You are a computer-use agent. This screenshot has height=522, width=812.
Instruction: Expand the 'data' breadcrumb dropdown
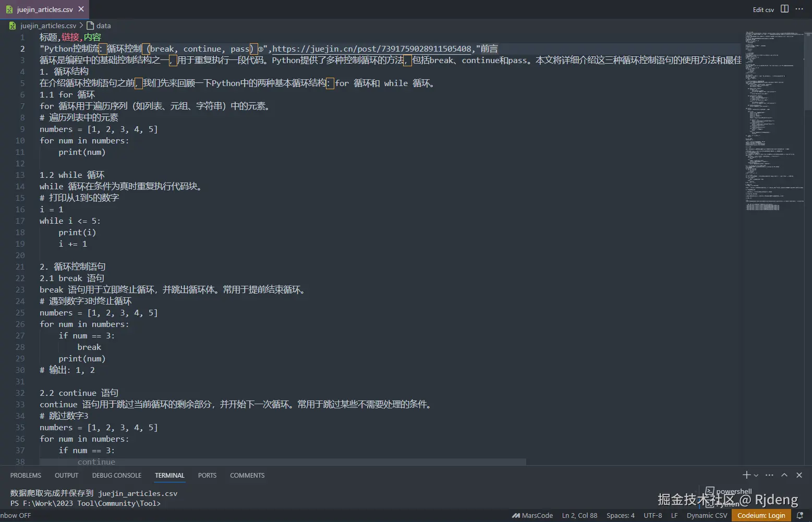tap(103, 25)
